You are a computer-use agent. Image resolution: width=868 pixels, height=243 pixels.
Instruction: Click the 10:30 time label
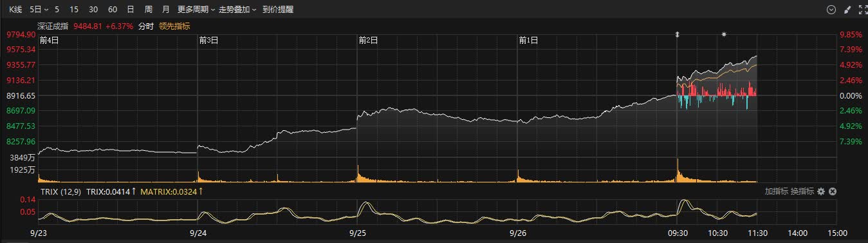pos(717,233)
